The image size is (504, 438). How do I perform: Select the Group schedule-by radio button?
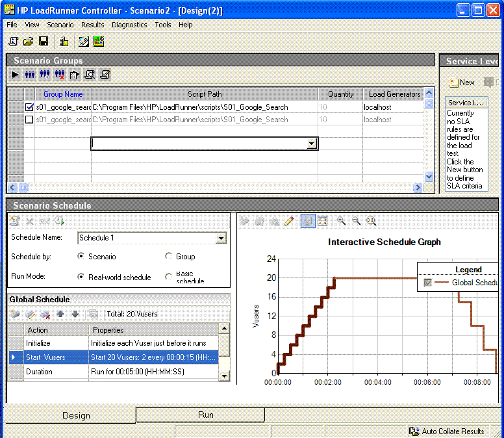[170, 256]
